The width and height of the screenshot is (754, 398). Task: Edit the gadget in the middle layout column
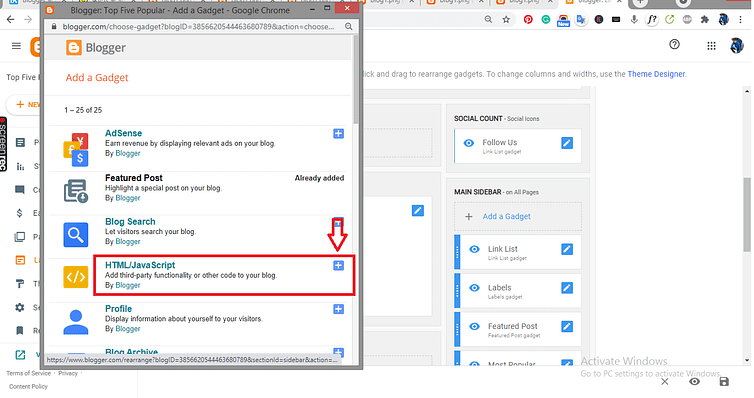[x=417, y=211]
